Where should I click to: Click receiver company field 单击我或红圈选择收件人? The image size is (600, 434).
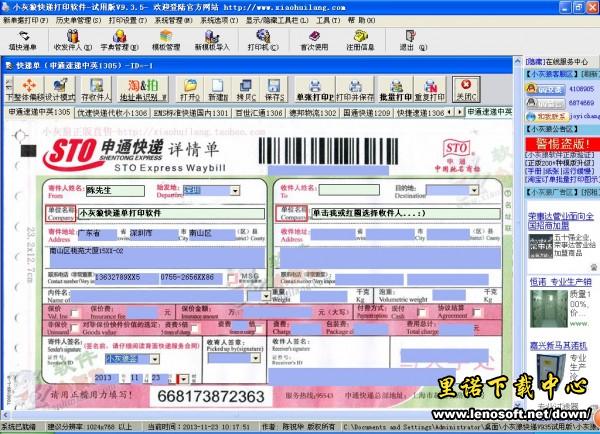(405, 213)
